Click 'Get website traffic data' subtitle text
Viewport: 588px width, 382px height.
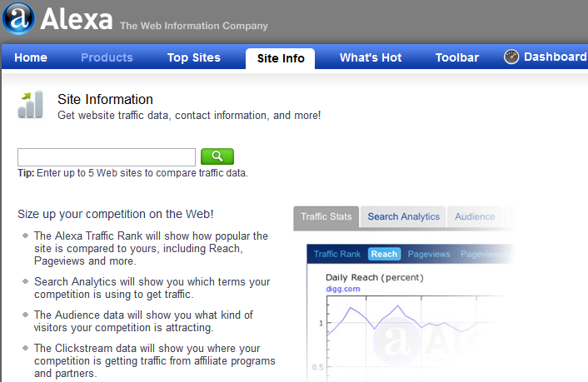pos(189,115)
